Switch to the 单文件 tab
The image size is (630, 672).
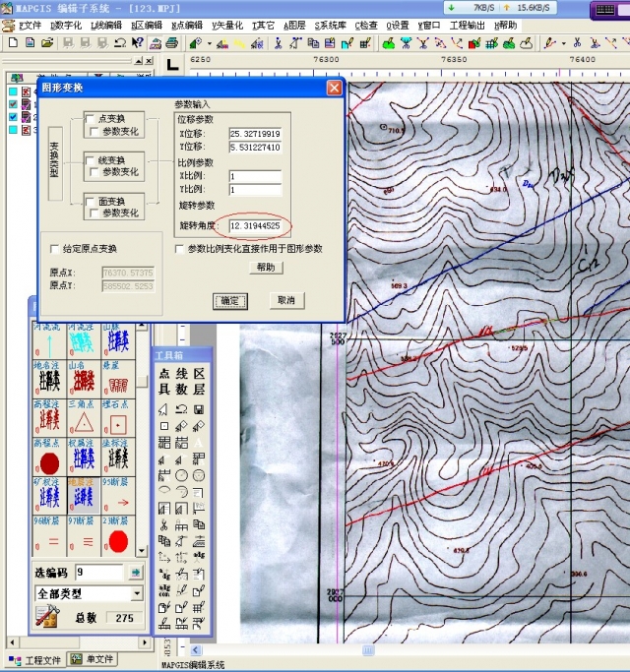(x=92, y=659)
